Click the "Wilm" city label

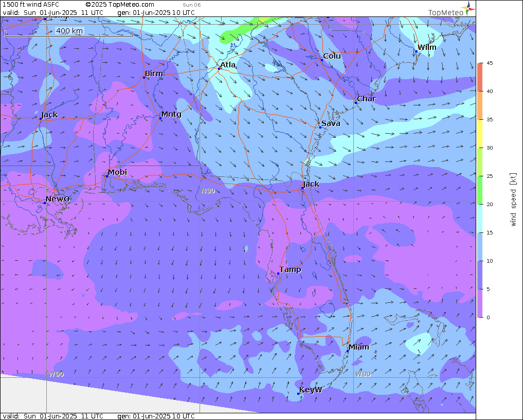click(427, 47)
